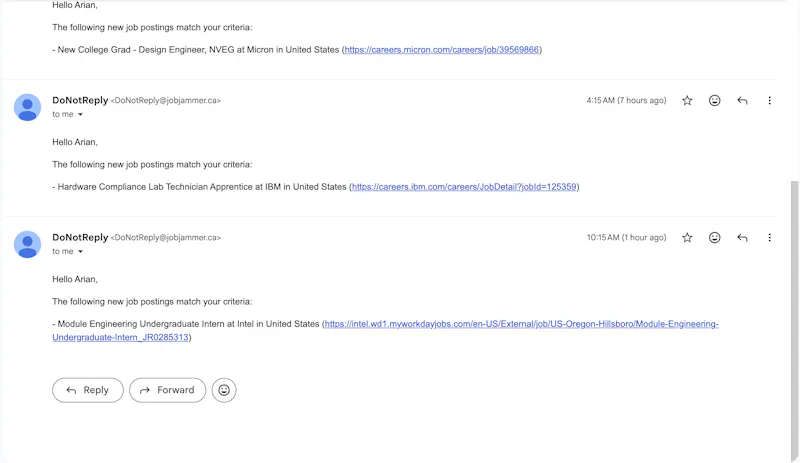The width and height of the screenshot is (800, 463).
Task: Click the Forward button
Action: point(167,390)
